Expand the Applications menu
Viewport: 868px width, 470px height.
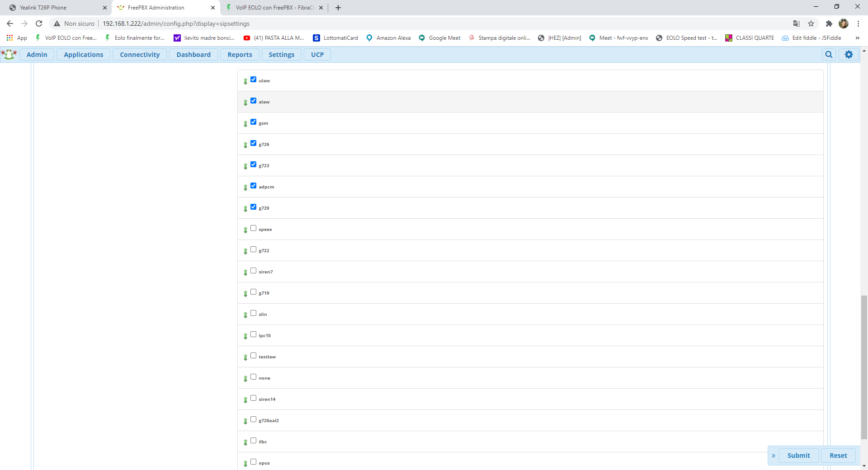click(83, 55)
